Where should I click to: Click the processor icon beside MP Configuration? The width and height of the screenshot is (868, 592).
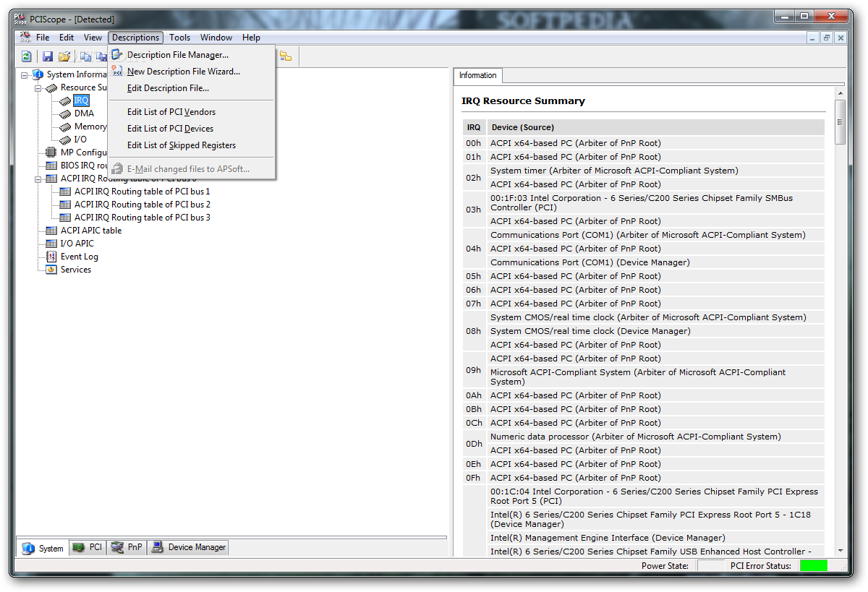pos(51,153)
